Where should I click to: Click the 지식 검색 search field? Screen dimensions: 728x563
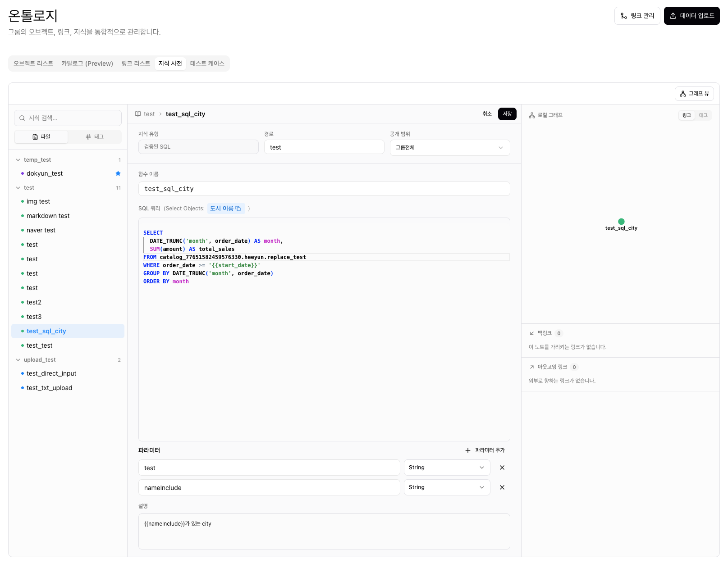pos(68,118)
